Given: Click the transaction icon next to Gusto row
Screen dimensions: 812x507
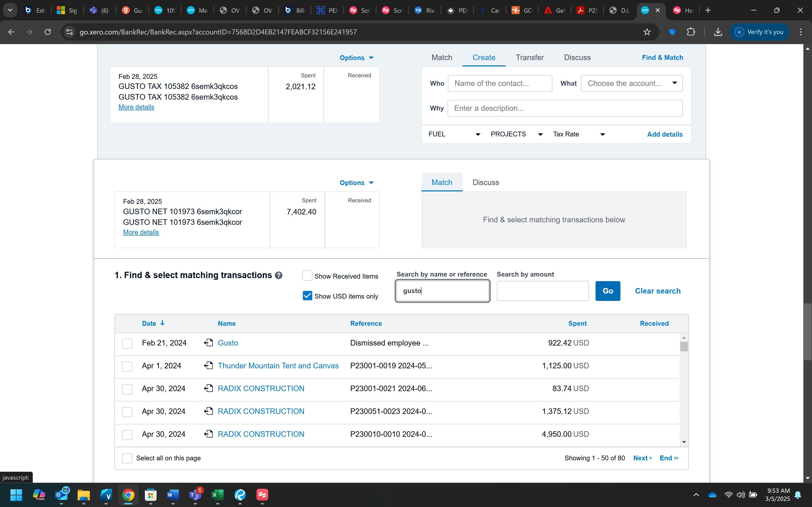Looking at the screenshot, I should pyautogui.click(x=208, y=343).
